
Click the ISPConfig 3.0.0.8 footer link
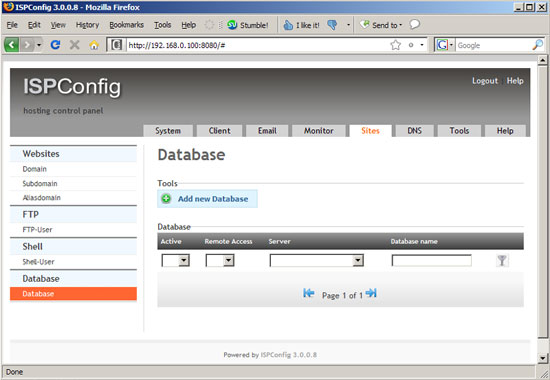click(x=289, y=355)
